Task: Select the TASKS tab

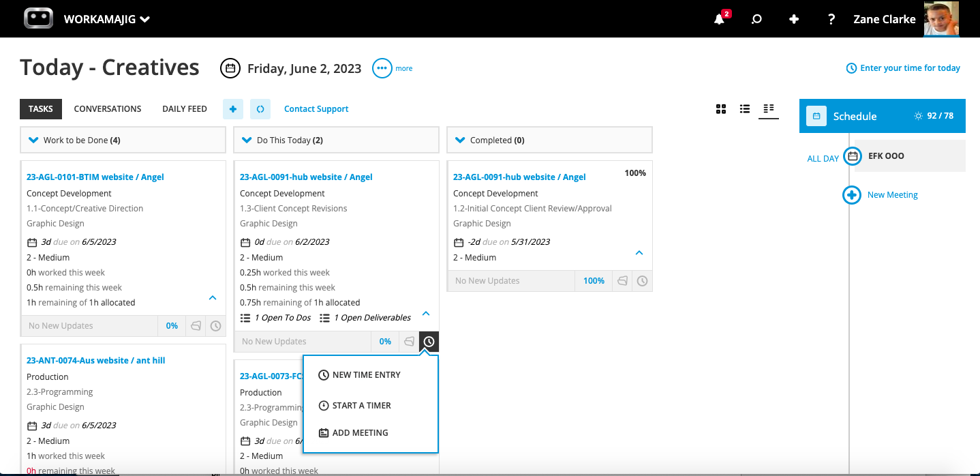Action: [x=41, y=109]
